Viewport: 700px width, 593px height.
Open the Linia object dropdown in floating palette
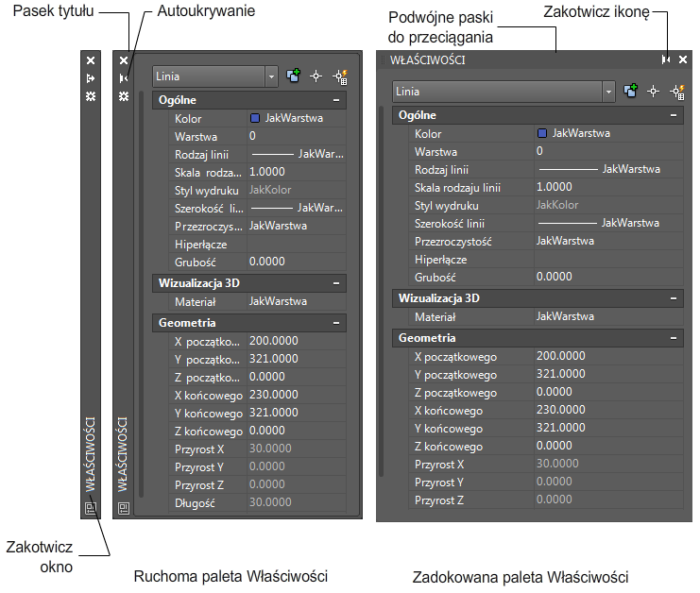271,76
